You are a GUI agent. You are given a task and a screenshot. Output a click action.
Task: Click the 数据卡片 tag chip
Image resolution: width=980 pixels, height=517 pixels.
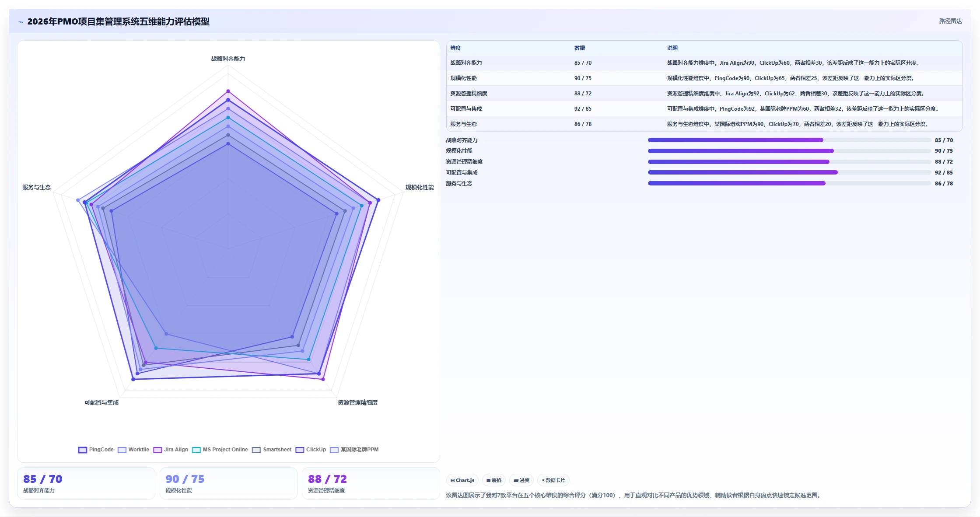[x=553, y=480]
